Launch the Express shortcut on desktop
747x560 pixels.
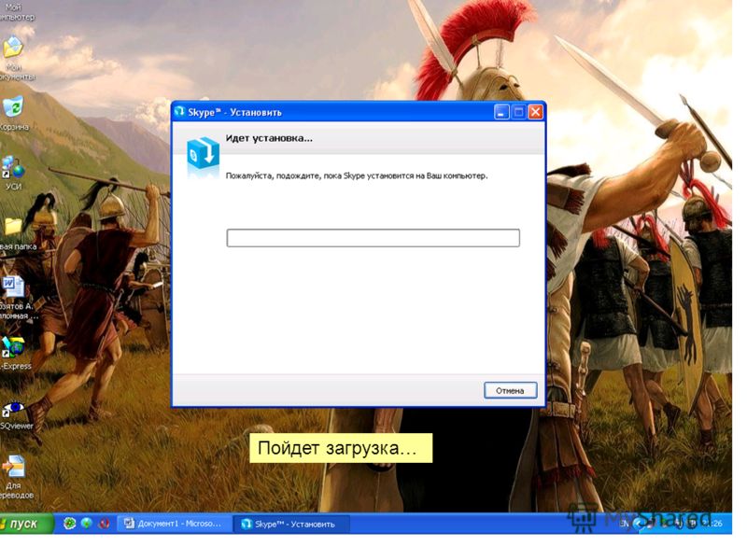click(x=13, y=347)
